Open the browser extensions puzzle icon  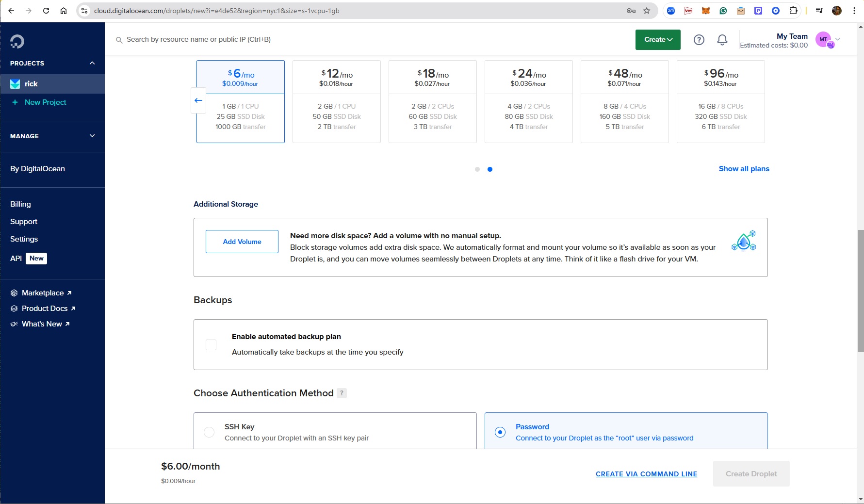(793, 11)
